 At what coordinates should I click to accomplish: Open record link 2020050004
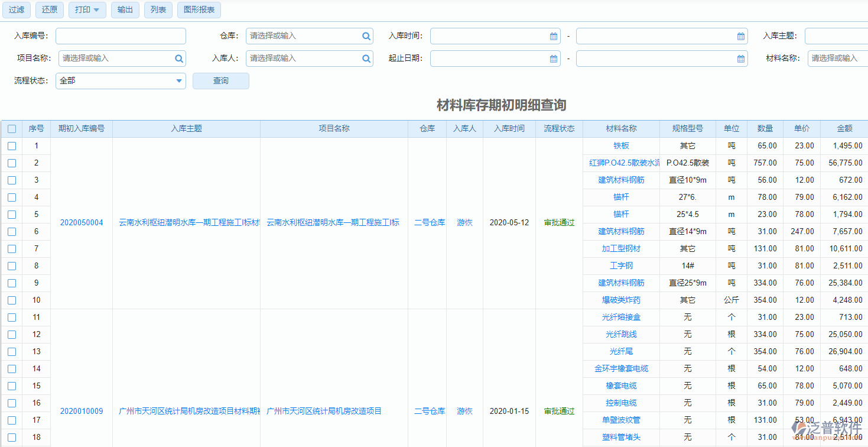click(x=81, y=222)
